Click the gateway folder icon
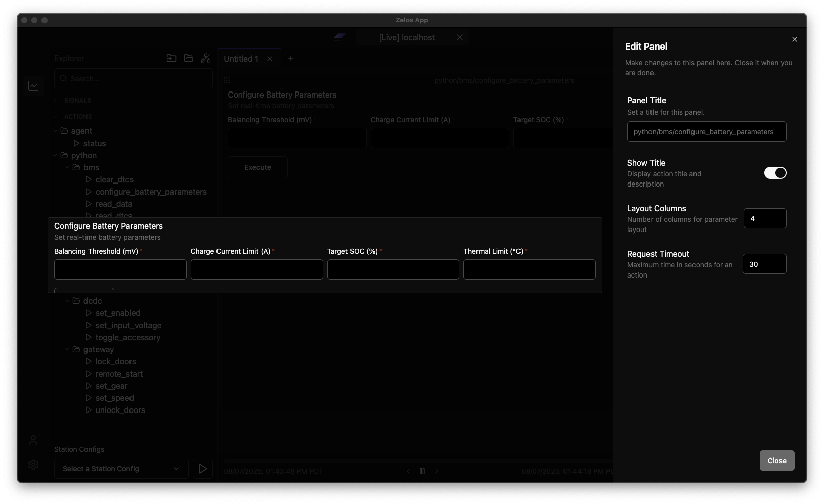This screenshot has height=504, width=824. tap(76, 349)
